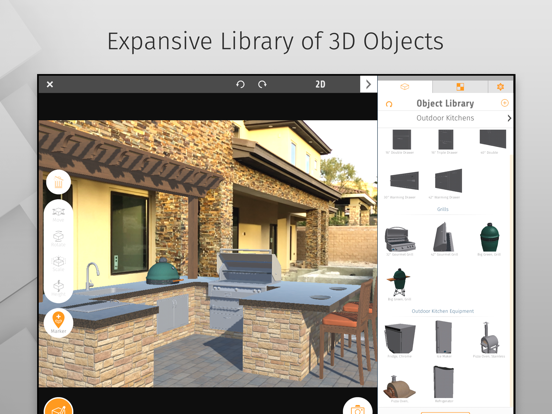Select the Move tool
Image resolution: width=552 pixels, height=414 pixels.
[58, 214]
